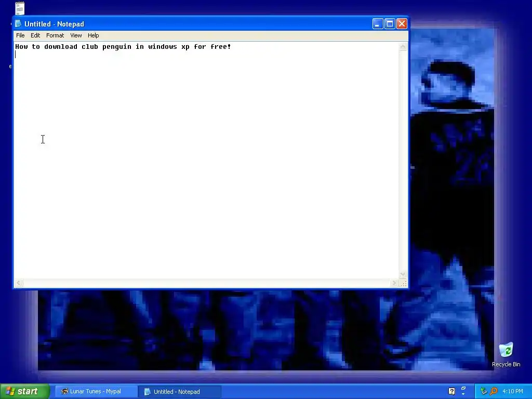Open the File menu in Notepad
This screenshot has height=399, width=532.
pos(20,35)
